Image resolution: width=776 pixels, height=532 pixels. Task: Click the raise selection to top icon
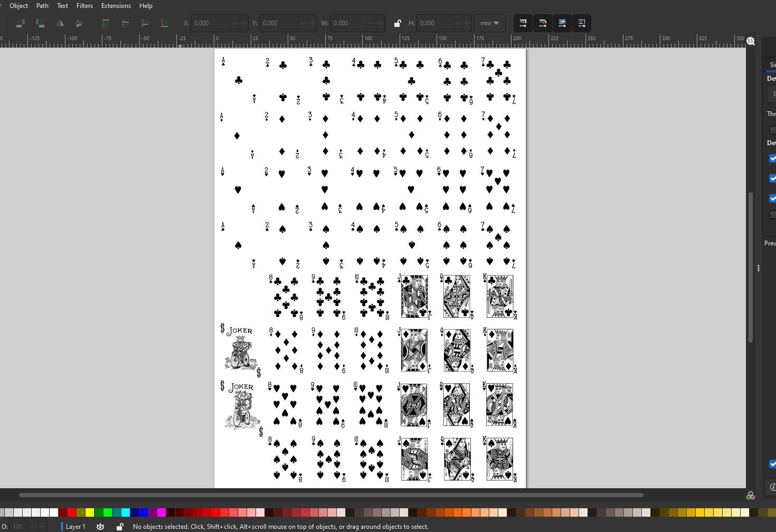(x=106, y=23)
